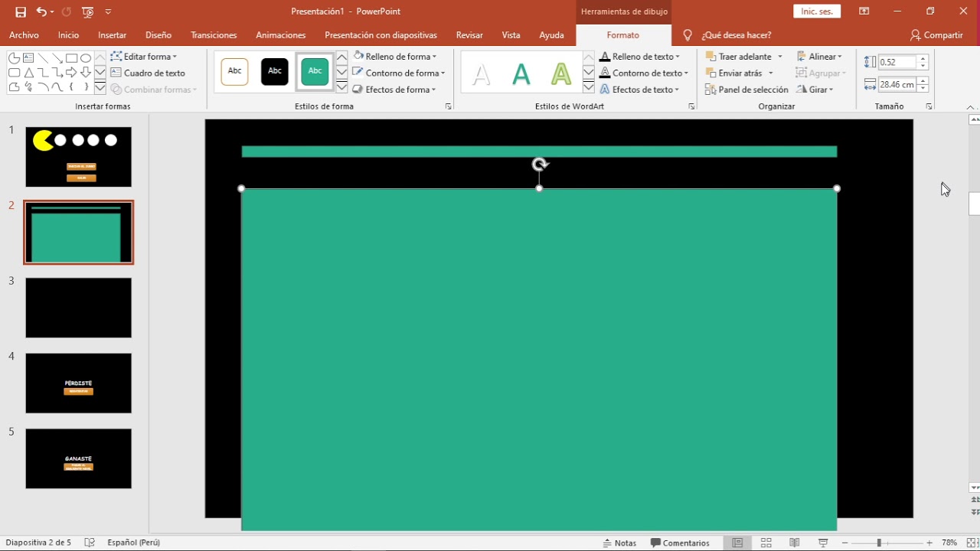Select slide 4 thumbnail PERDISTE
This screenshot has height=551, width=980.
point(78,383)
